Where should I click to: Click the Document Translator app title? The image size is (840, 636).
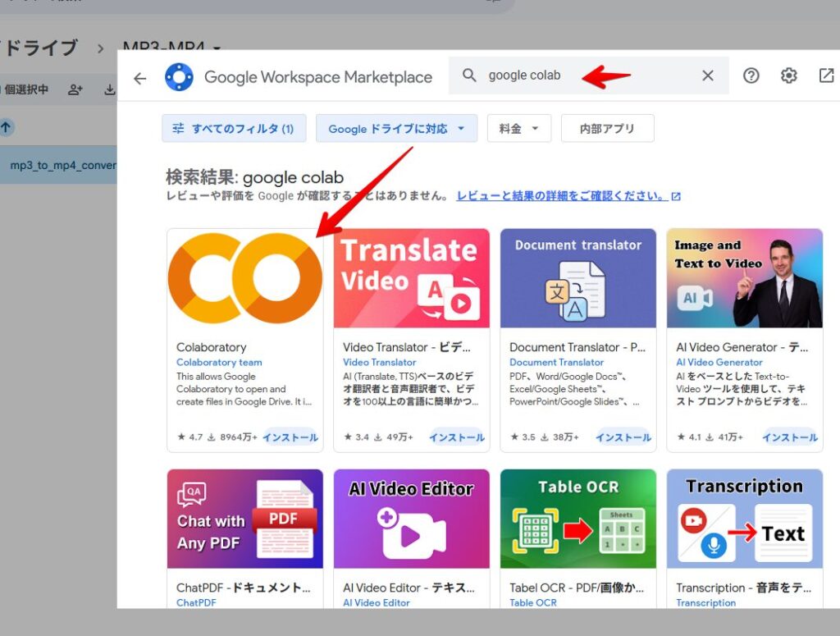[577, 347]
